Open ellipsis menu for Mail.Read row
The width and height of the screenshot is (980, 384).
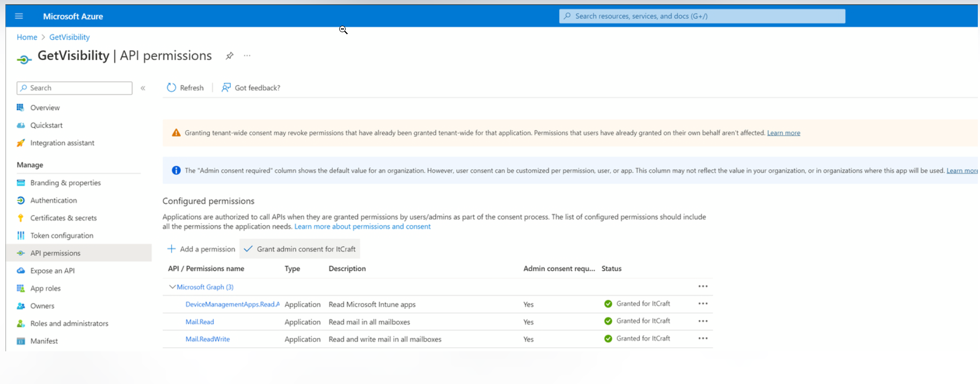pos(703,321)
